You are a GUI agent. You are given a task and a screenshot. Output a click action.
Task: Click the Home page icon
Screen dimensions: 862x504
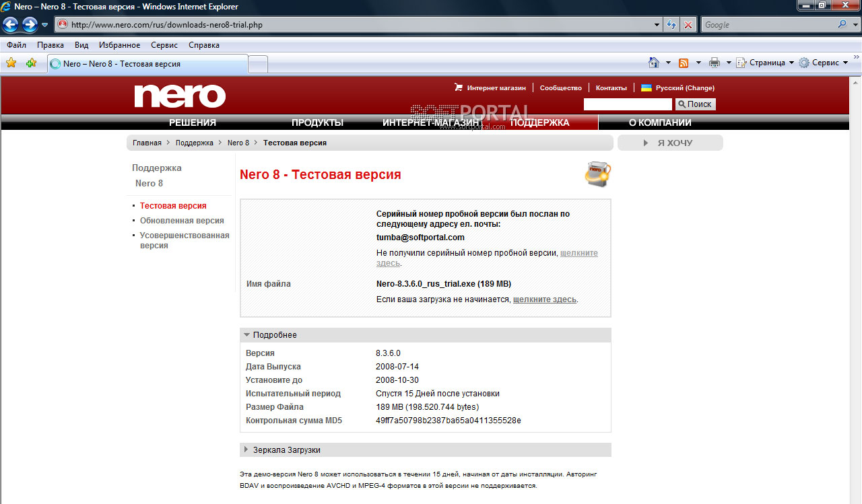click(x=653, y=63)
